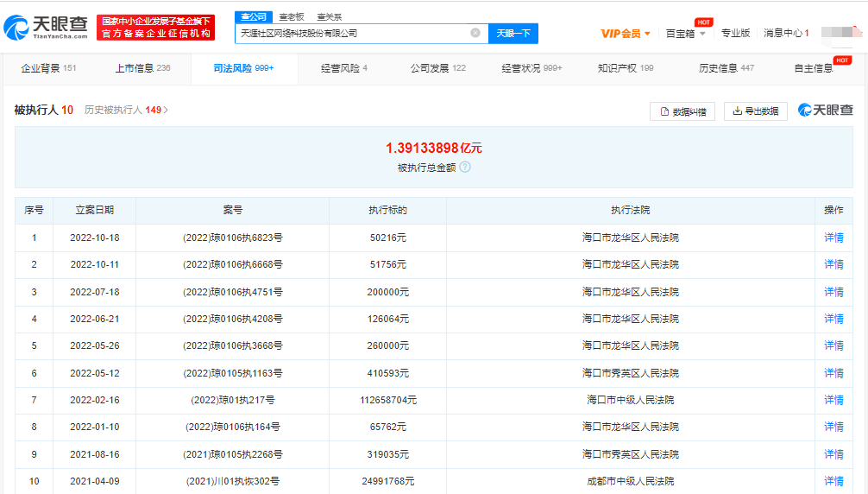Open the 知识产权 tab

pos(625,68)
